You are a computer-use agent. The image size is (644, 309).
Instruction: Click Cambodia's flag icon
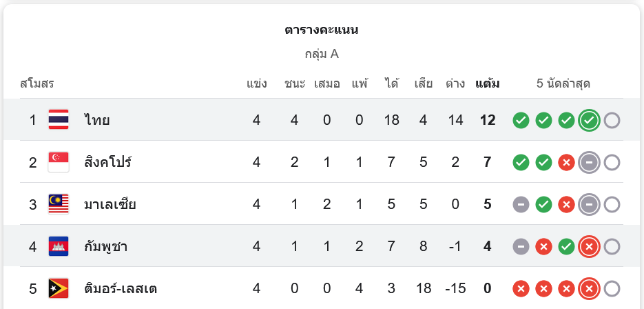tap(59, 246)
